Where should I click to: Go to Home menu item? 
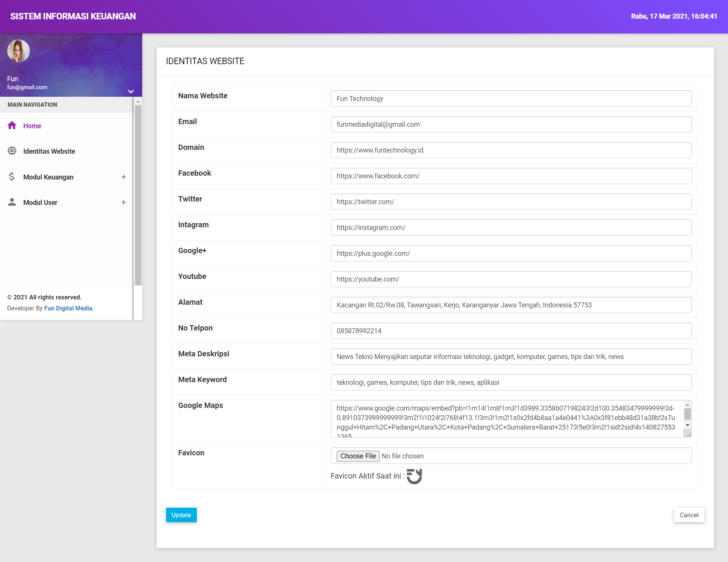click(x=32, y=126)
